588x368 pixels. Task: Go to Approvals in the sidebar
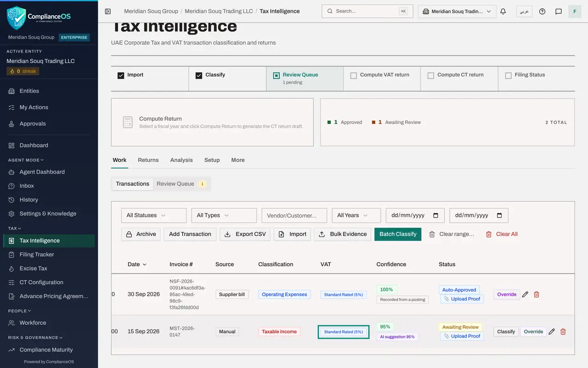[49, 124]
